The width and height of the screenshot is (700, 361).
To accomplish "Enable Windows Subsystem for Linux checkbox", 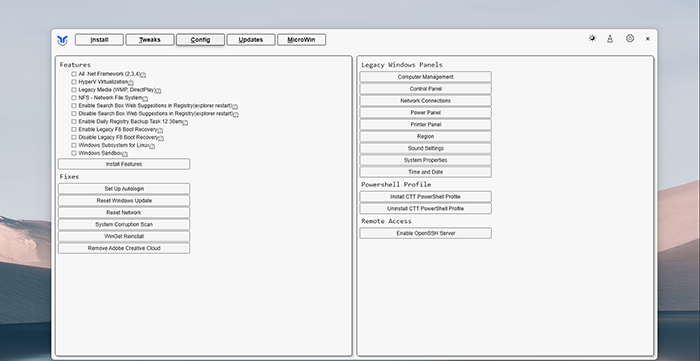I will [74, 145].
